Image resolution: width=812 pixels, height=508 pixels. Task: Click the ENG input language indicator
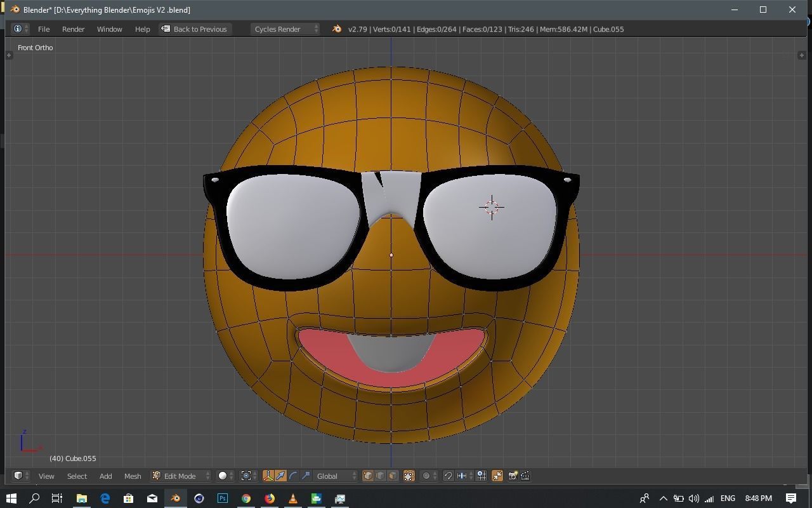(x=728, y=498)
